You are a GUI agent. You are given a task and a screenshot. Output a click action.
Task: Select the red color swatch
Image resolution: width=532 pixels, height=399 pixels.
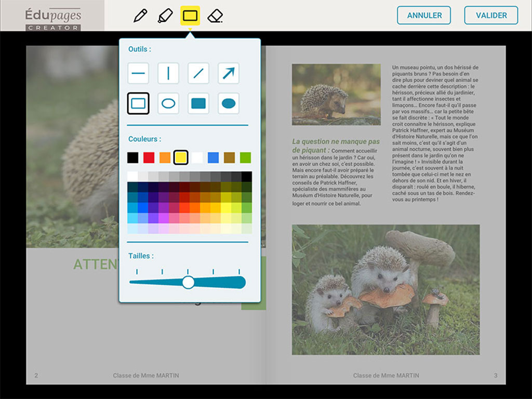(x=150, y=156)
